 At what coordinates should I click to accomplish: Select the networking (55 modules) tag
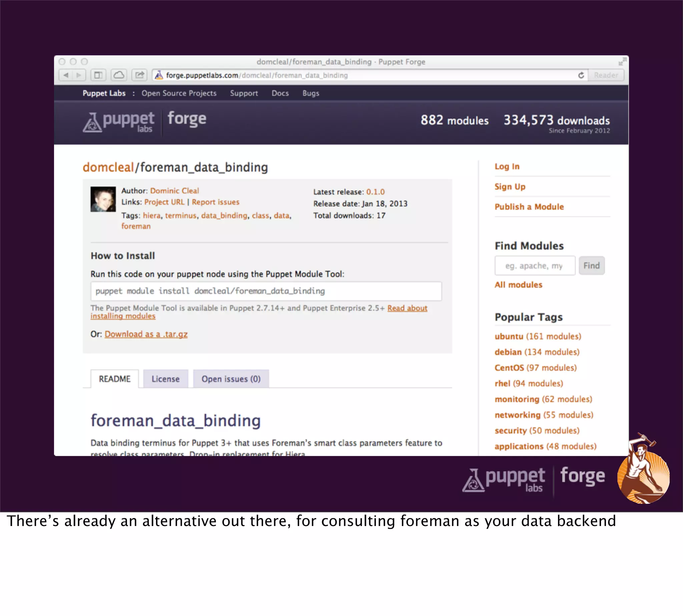544,415
